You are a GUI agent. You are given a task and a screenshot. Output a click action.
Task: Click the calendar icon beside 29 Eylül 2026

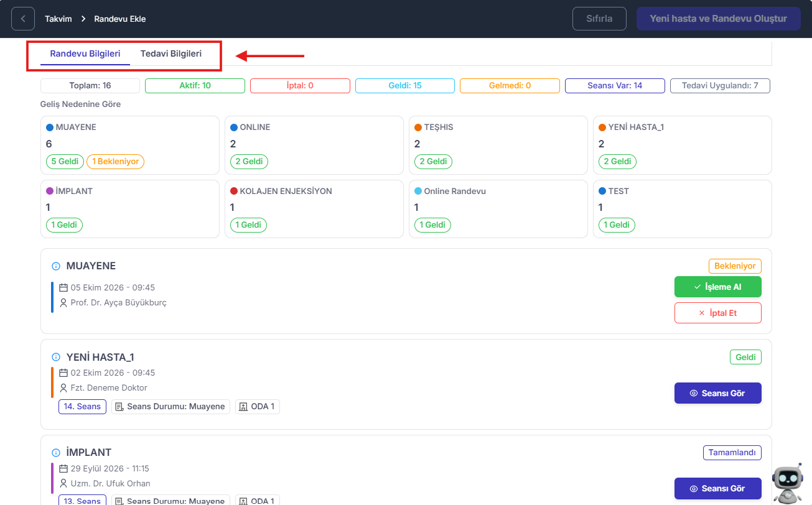point(63,469)
